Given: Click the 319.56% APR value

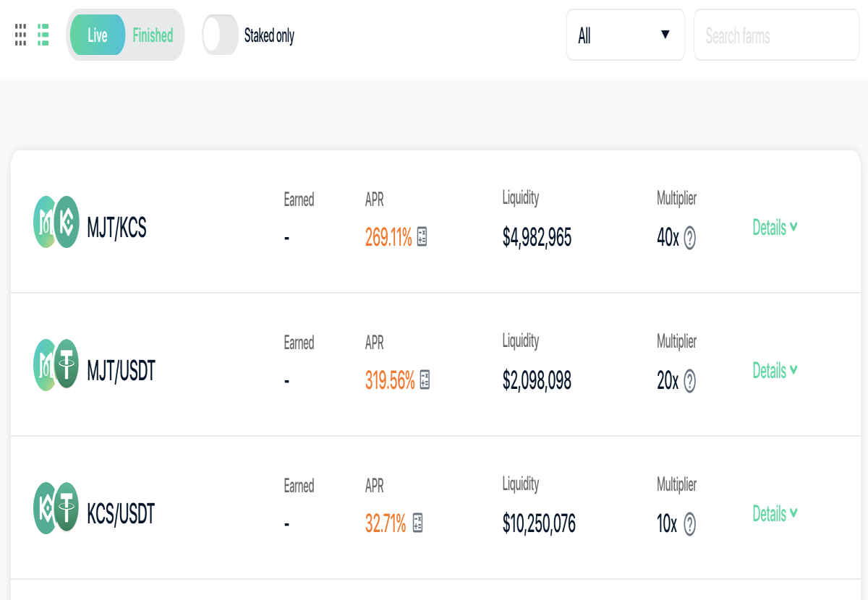Looking at the screenshot, I should pos(390,380).
